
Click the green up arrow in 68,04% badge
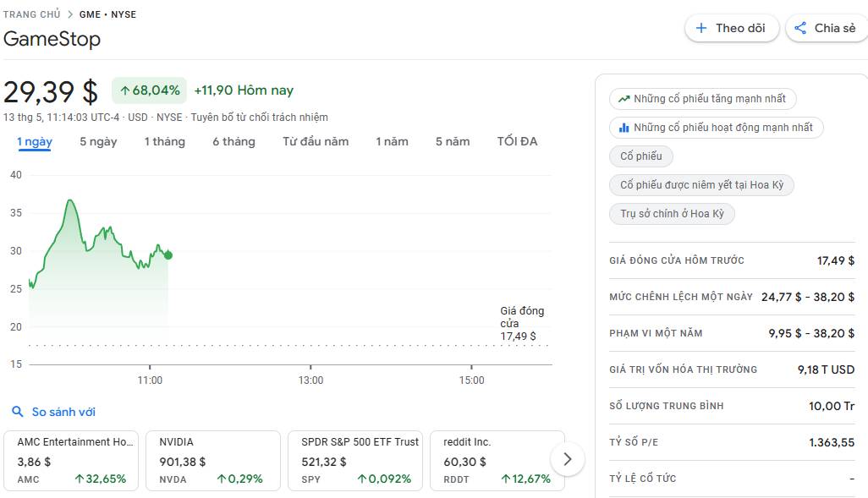point(125,90)
